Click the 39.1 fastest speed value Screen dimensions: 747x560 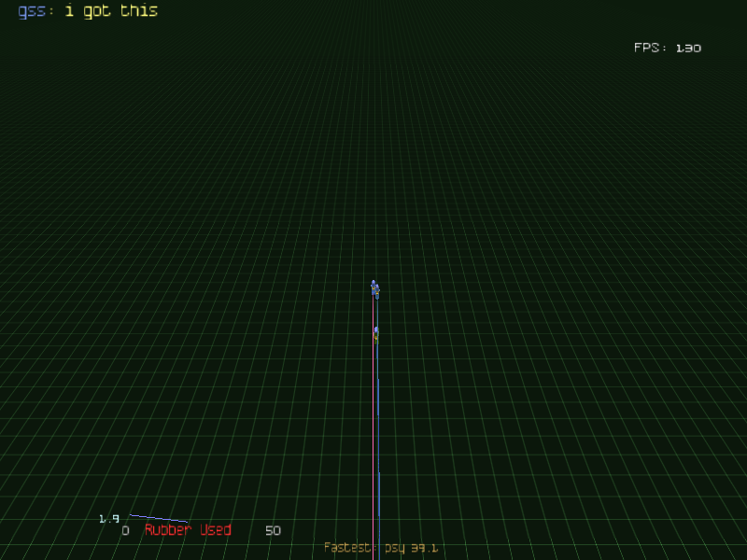tap(425, 548)
